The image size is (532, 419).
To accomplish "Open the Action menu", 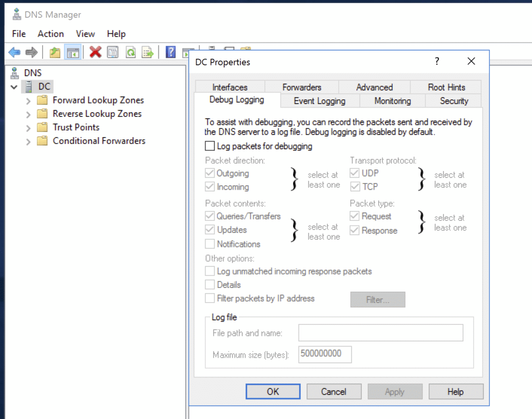I will pos(50,34).
